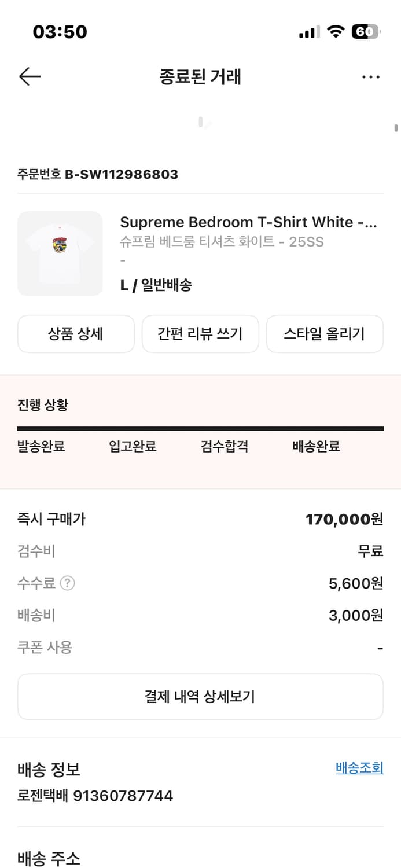401x868 pixels.
Task: View payment details with 결제 내역 상세보기
Action: coord(200,696)
